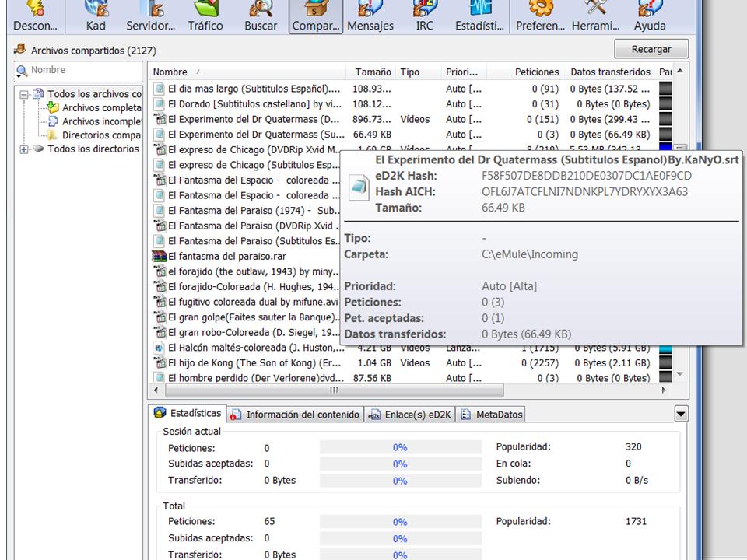Select El hombre perdido (Der Verlorene) file
The image size is (747, 560).
[256, 378]
